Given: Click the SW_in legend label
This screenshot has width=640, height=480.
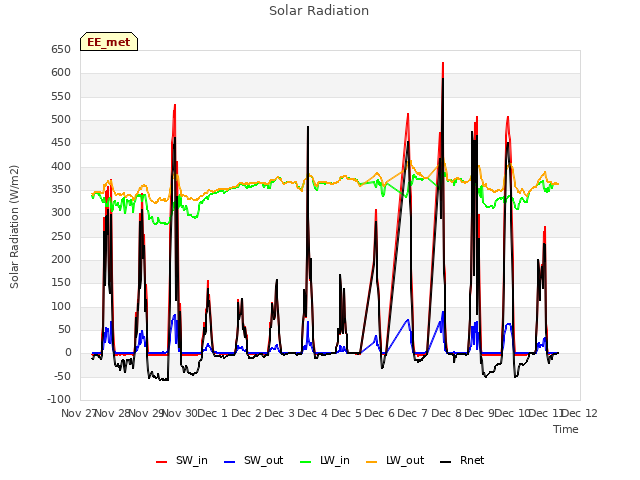Looking at the screenshot, I should click(x=192, y=460).
